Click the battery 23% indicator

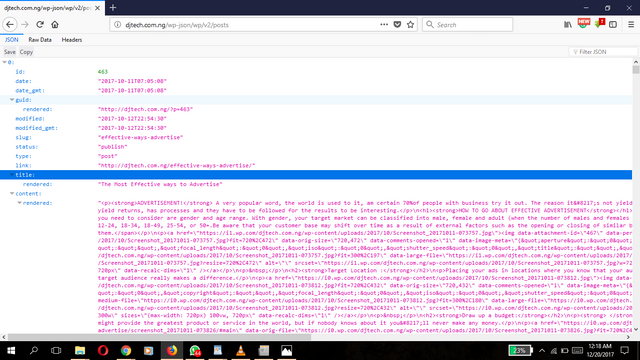coord(520,351)
